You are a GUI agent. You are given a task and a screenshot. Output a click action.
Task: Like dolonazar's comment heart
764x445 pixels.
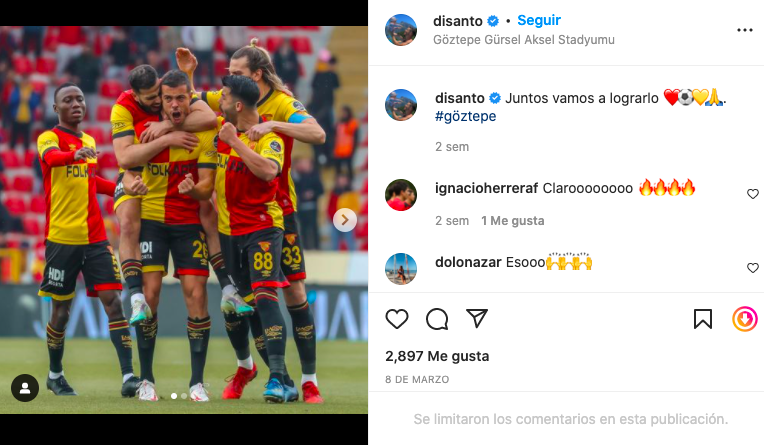(753, 268)
